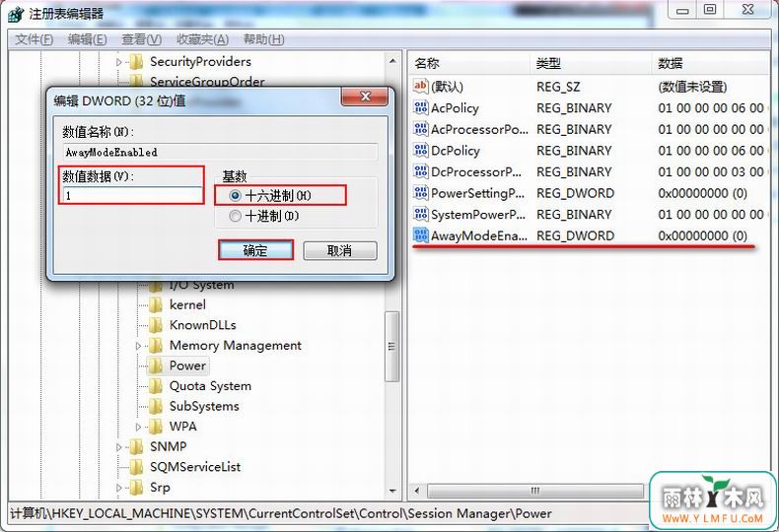Click the kernel folder icon

pyautogui.click(x=156, y=304)
